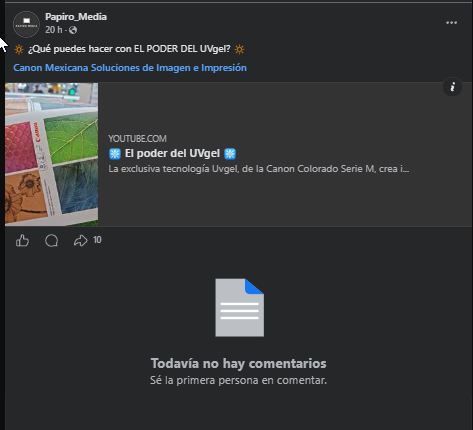Click the info icon on link preview
This screenshot has height=430, width=473.
pyautogui.click(x=452, y=87)
